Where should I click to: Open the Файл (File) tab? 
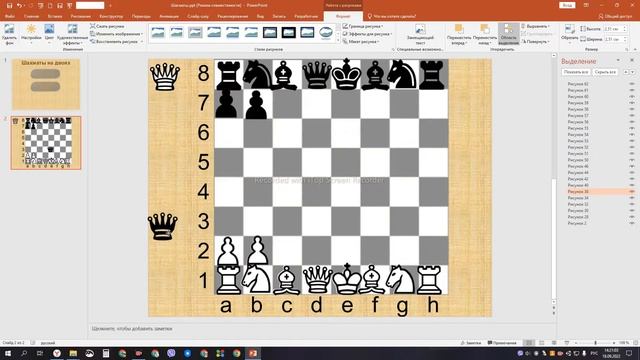[x=10, y=16]
